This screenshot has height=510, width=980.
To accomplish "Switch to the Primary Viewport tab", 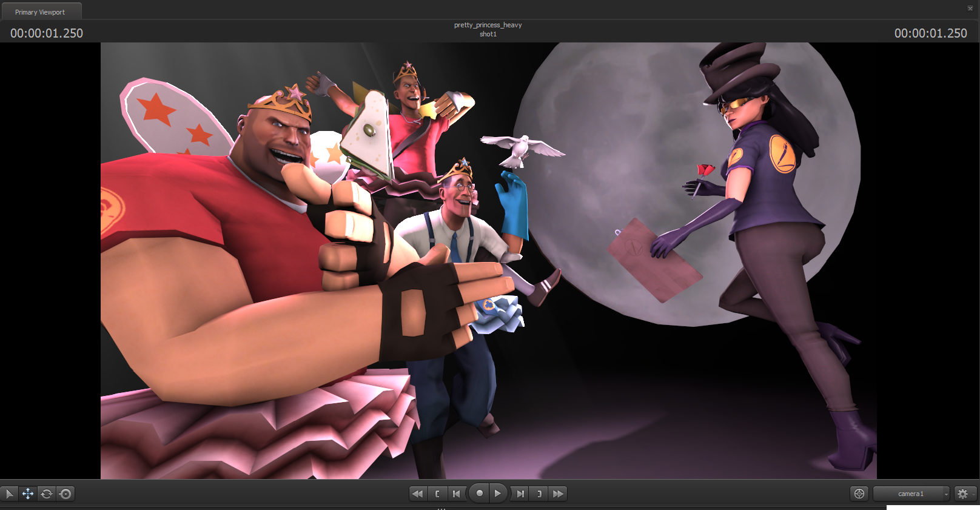I will (40, 12).
